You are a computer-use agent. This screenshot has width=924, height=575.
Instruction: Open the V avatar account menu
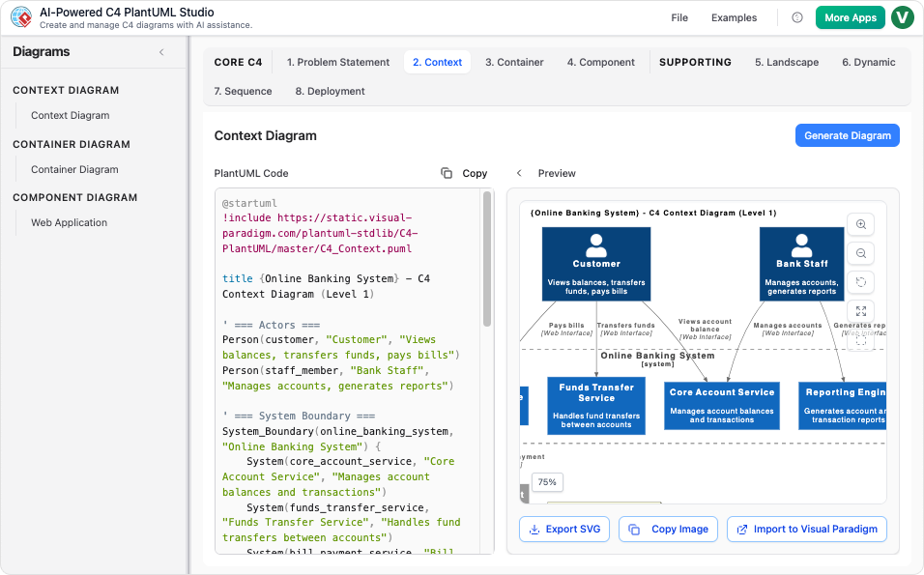[902, 17]
